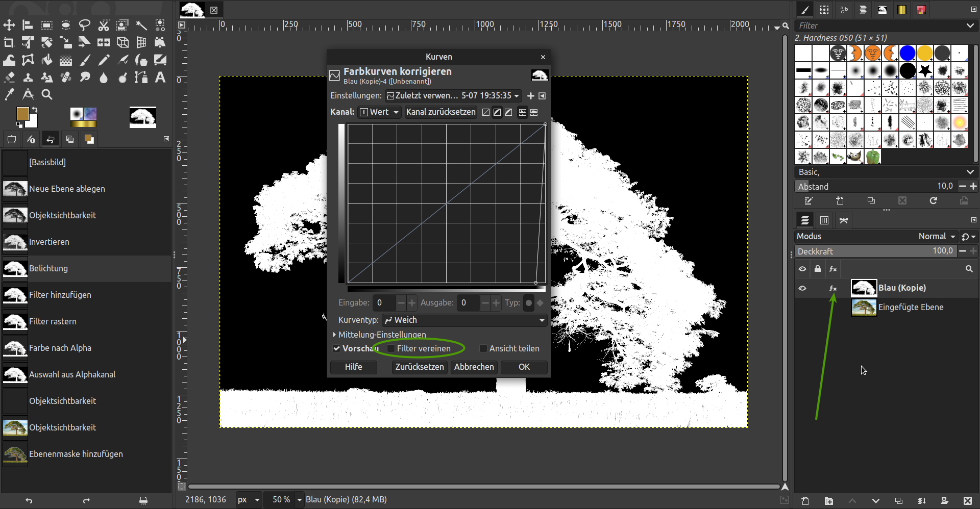980x509 pixels.
Task: Select the Belichtung history entry
Action: [86, 269]
